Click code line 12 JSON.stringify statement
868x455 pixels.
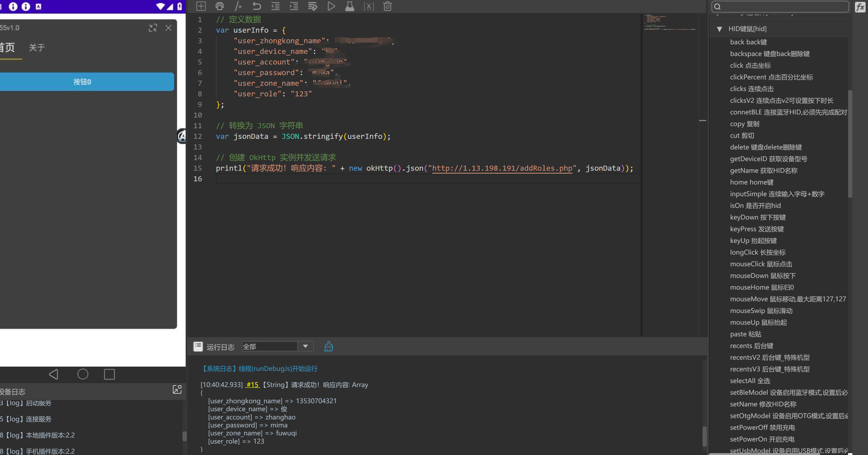tap(303, 136)
